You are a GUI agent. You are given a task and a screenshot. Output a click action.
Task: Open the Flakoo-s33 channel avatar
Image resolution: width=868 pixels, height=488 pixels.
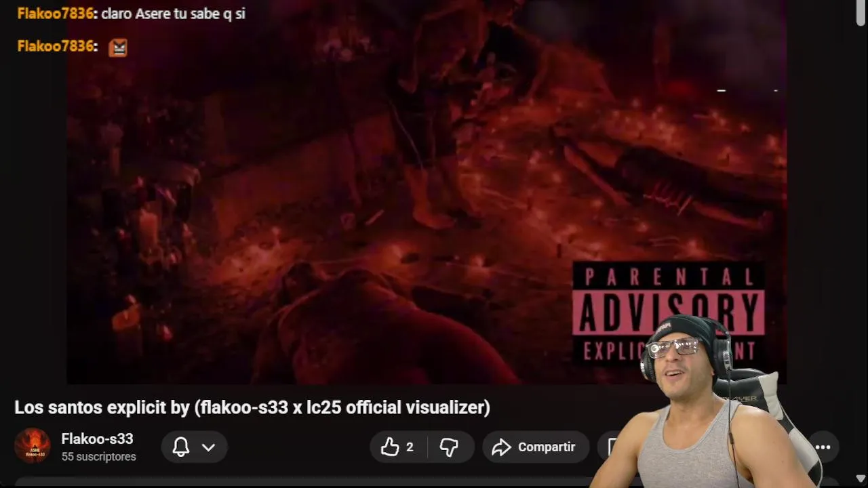click(x=33, y=446)
